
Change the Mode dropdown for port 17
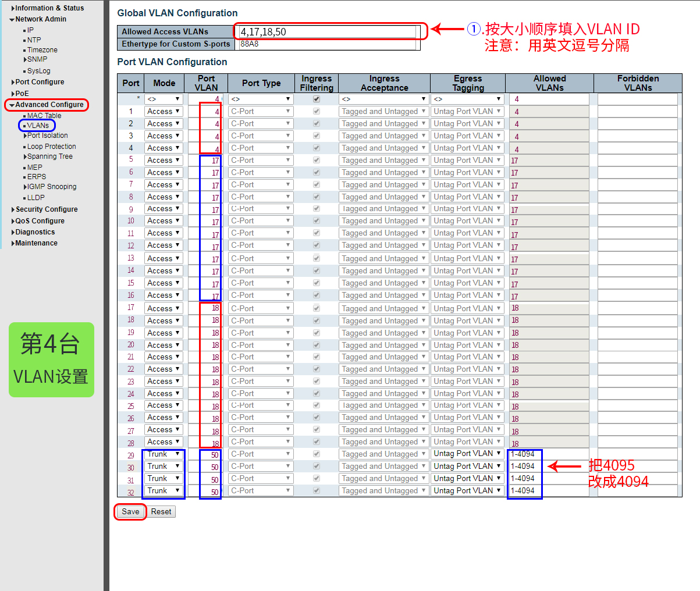click(x=164, y=308)
